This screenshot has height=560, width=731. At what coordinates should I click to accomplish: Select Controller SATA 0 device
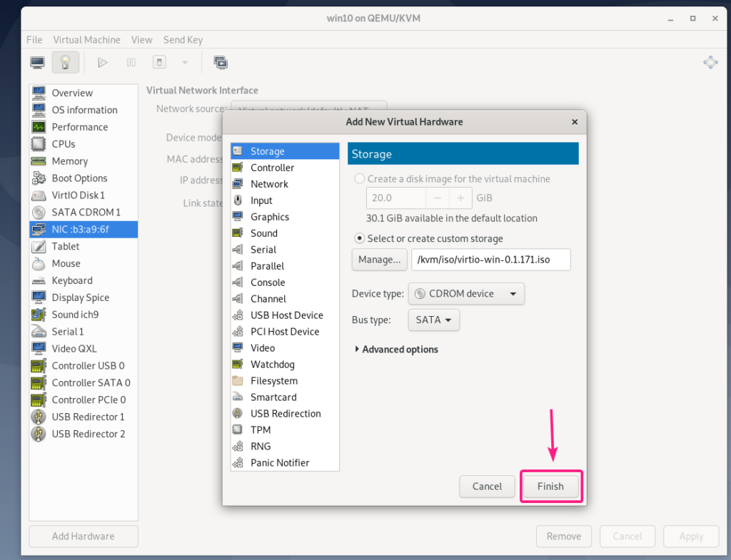click(x=84, y=382)
